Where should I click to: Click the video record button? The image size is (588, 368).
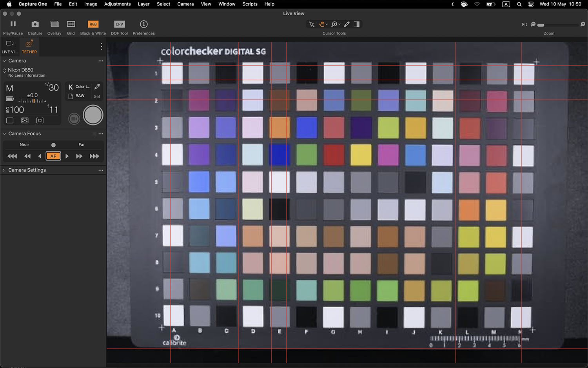coord(74,118)
